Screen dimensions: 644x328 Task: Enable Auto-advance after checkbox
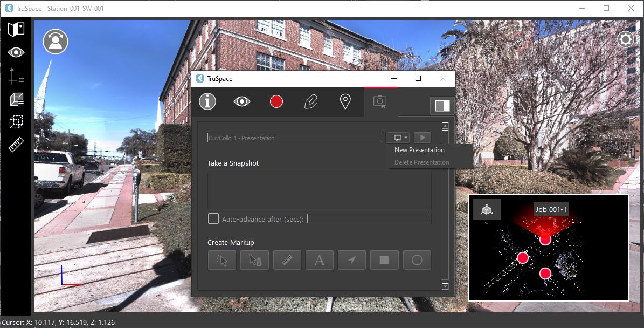pyautogui.click(x=213, y=218)
